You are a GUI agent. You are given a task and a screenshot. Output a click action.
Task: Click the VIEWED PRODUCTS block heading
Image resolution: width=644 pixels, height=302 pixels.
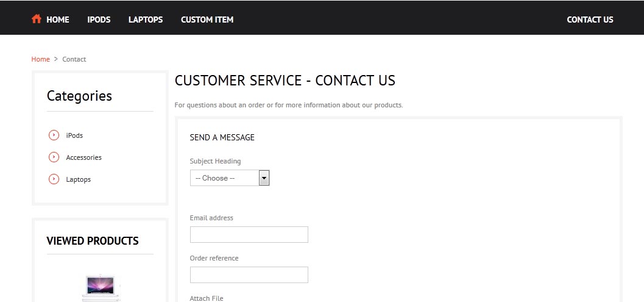pos(93,241)
